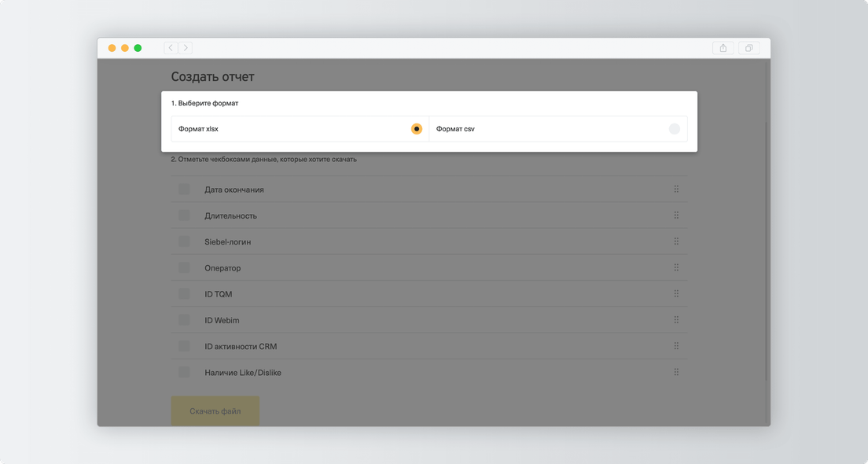Select the Формат xlsx radio button
The width and height of the screenshot is (868, 464).
click(x=416, y=129)
